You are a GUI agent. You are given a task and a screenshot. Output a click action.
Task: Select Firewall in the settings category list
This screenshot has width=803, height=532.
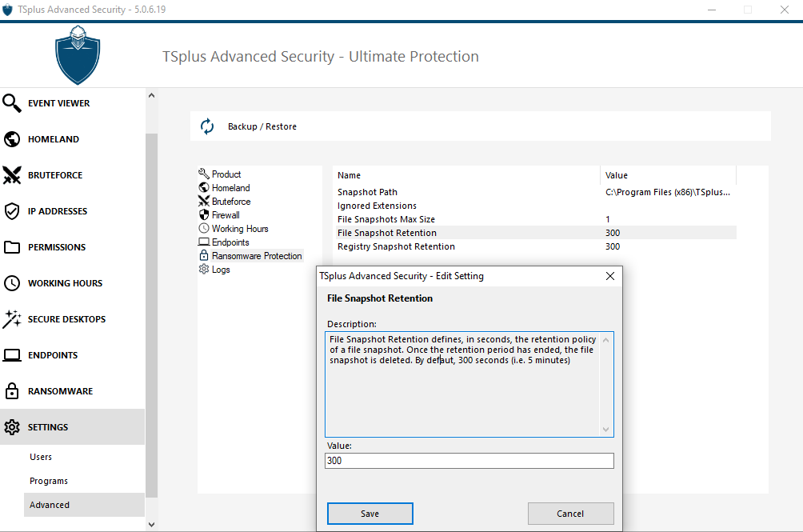[x=225, y=215]
